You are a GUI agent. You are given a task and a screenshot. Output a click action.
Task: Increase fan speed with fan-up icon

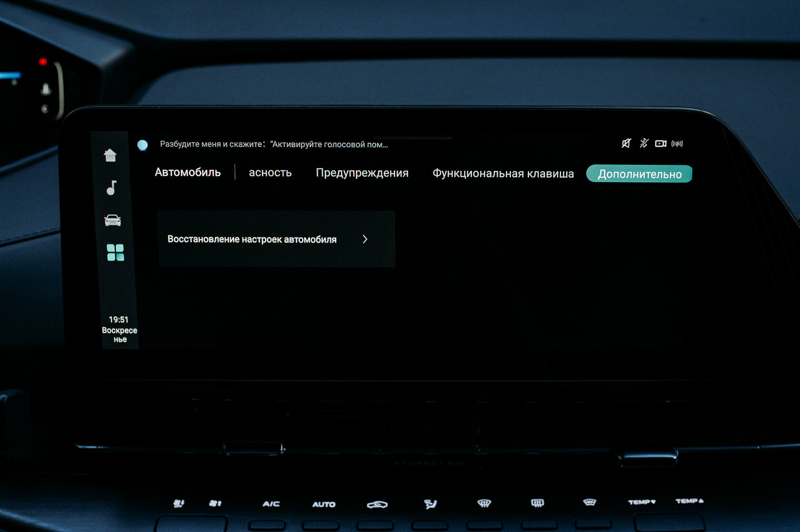pyautogui.click(x=215, y=503)
